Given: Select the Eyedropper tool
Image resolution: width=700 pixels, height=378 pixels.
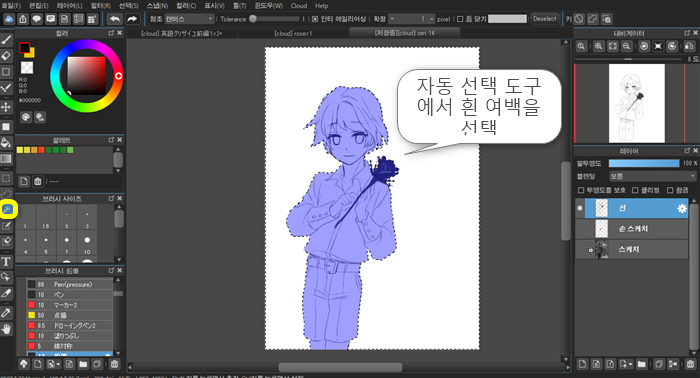Looking at the screenshot, I should click(6, 312).
